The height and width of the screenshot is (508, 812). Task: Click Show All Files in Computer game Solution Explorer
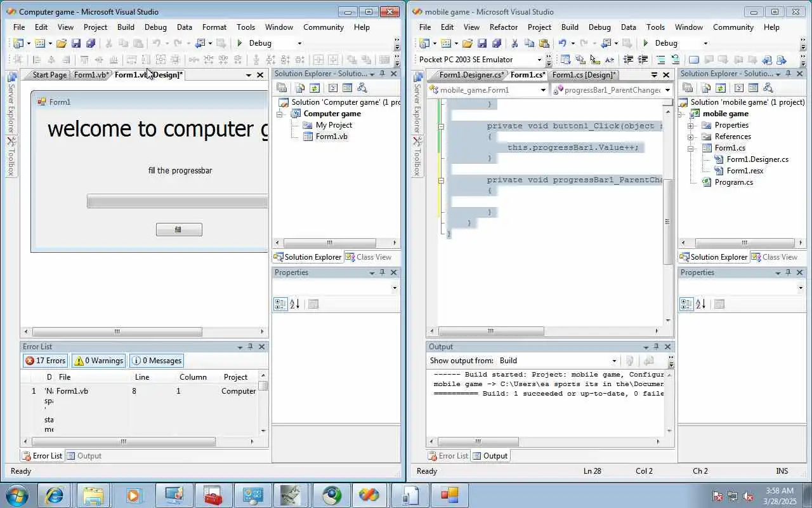pyautogui.click(x=299, y=88)
